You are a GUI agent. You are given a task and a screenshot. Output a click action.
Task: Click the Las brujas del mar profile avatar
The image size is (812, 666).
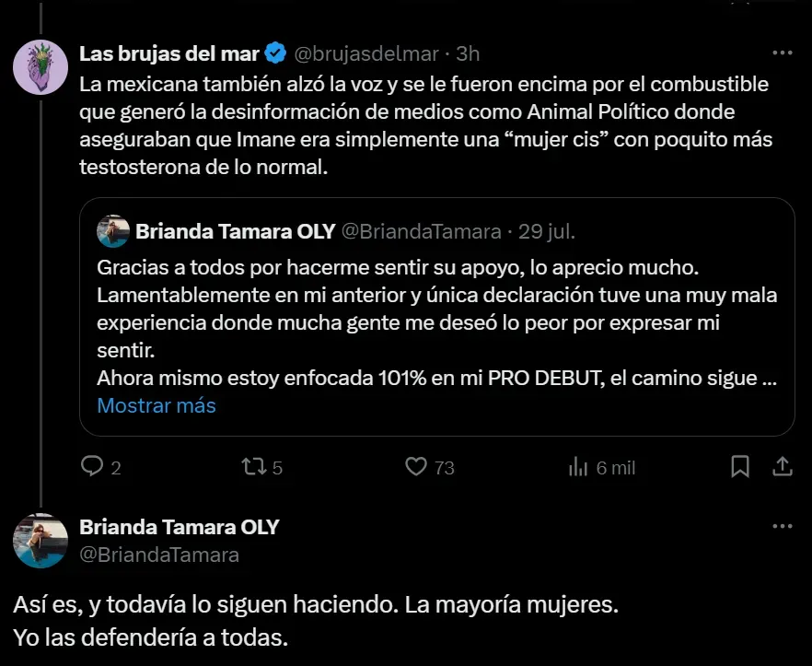click(41, 66)
